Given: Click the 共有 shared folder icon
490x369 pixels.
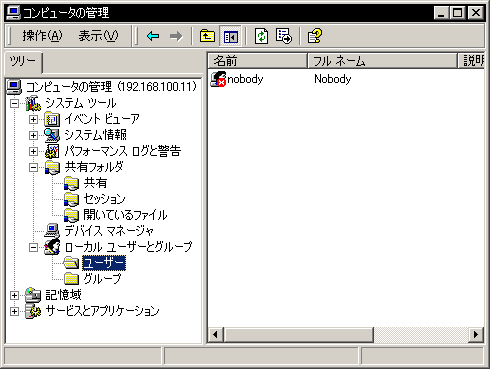Looking at the screenshot, I should click(x=71, y=183).
